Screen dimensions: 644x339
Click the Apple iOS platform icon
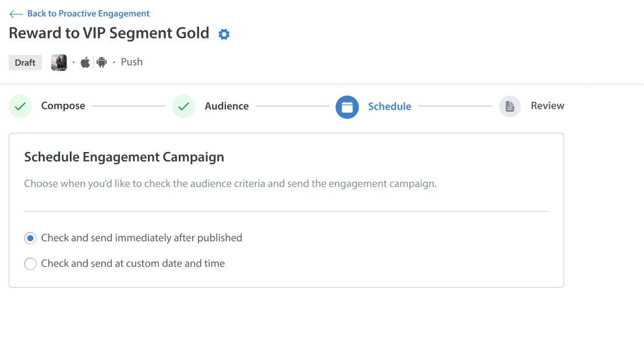[85, 62]
